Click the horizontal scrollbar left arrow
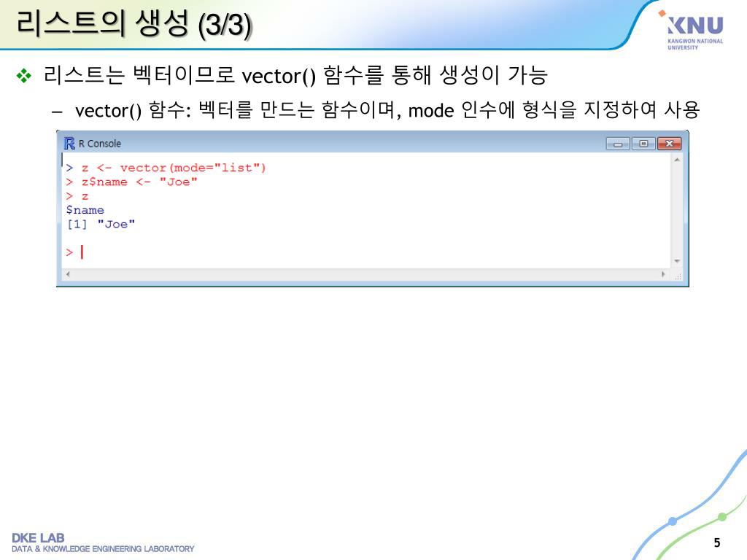747x560 pixels. click(68, 274)
